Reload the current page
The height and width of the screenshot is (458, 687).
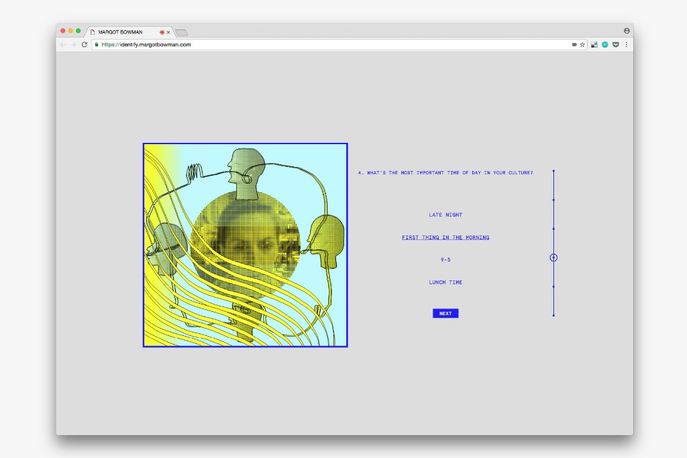(84, 44)
